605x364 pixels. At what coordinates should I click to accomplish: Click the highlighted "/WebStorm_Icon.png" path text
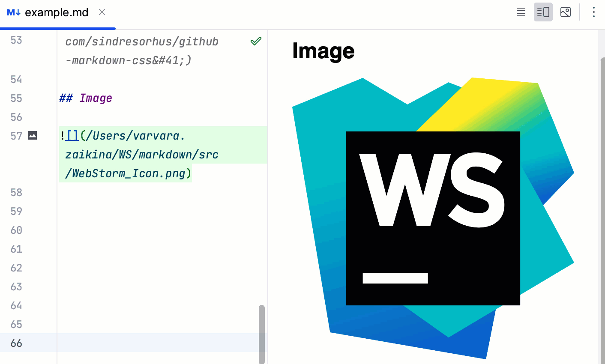[124, 173]
